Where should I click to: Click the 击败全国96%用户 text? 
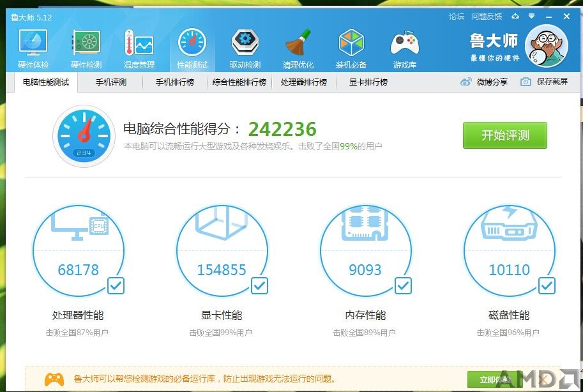pos(508,333)
